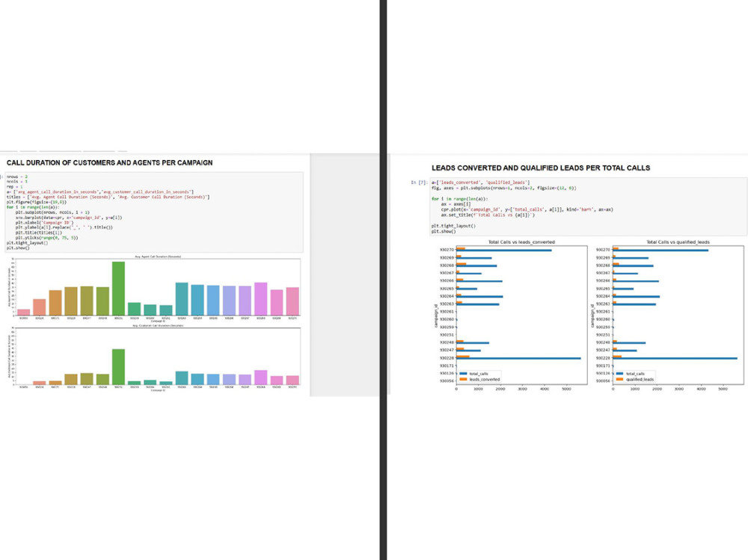
Task: Click the 930248 blue bar in qualified_leads chart
Action: [629, 343]
